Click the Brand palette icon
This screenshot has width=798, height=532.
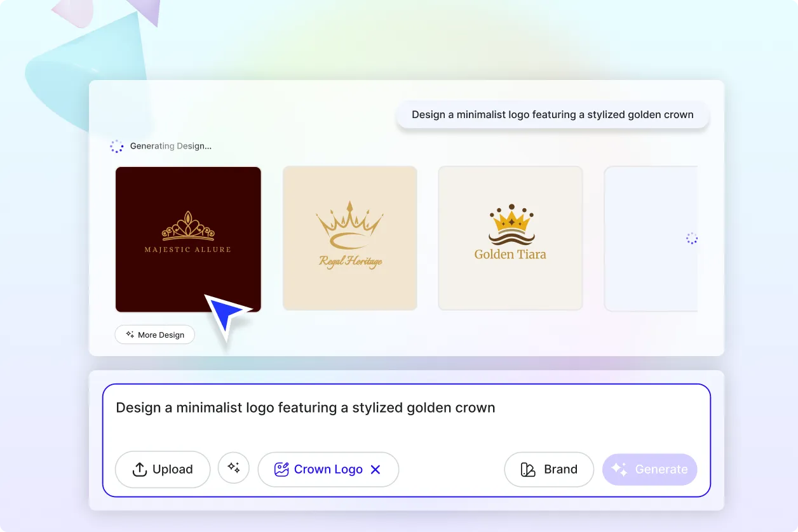(x=528, y=470)
